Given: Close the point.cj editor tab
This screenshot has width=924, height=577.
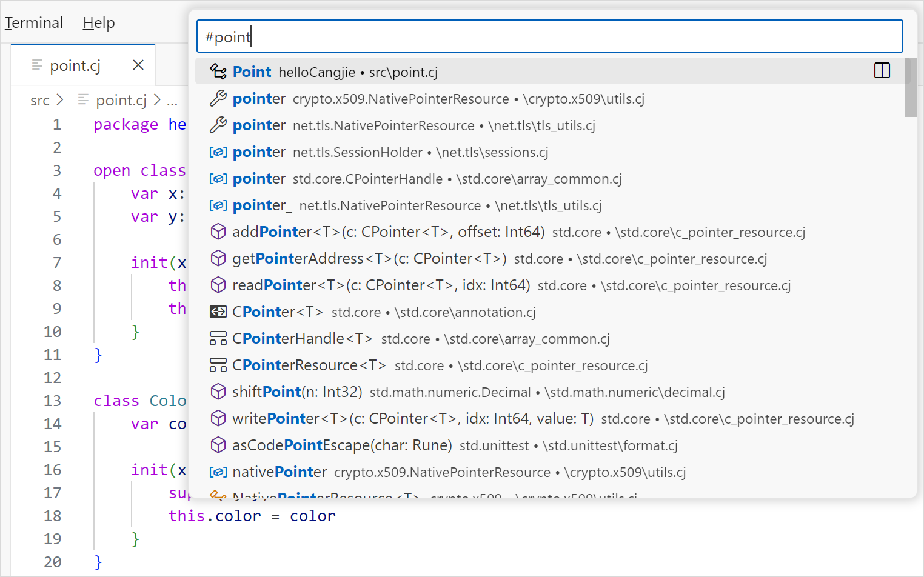Looking at the screenshot, I should pyautogui.click(x=138, y=65).
